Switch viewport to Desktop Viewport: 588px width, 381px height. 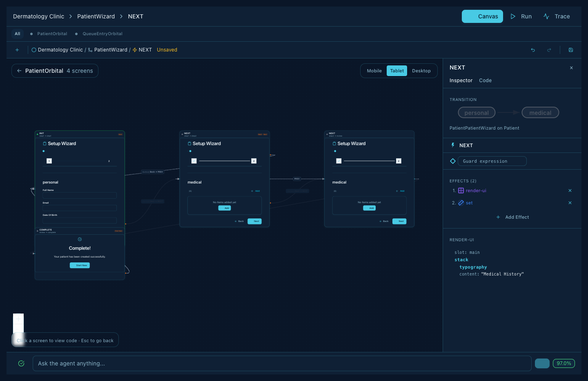(x=421, y=70)
